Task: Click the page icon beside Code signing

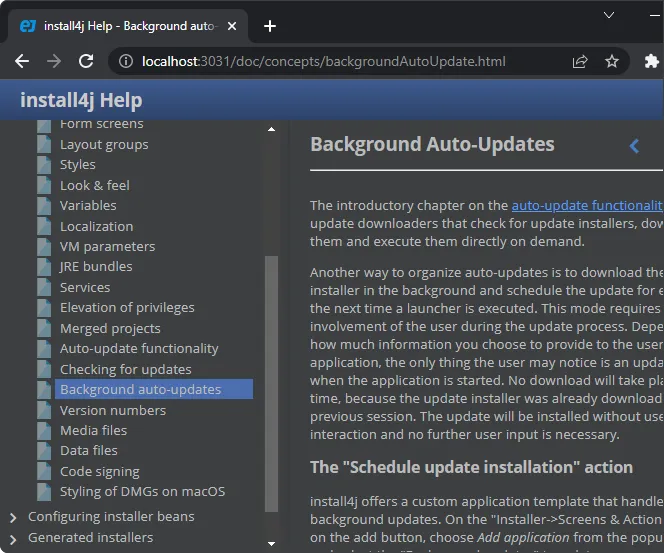Action: (x=44, y=472)
